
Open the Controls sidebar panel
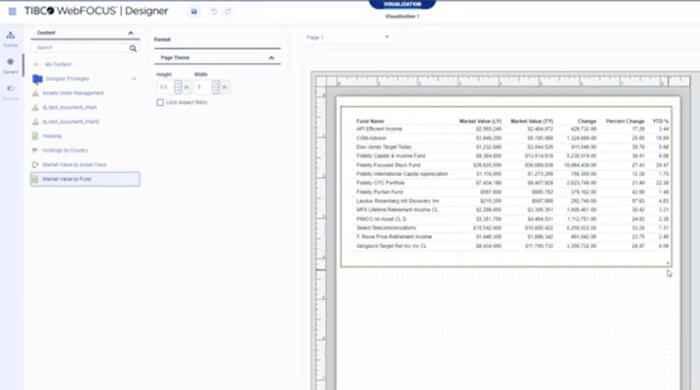[10, 92]
